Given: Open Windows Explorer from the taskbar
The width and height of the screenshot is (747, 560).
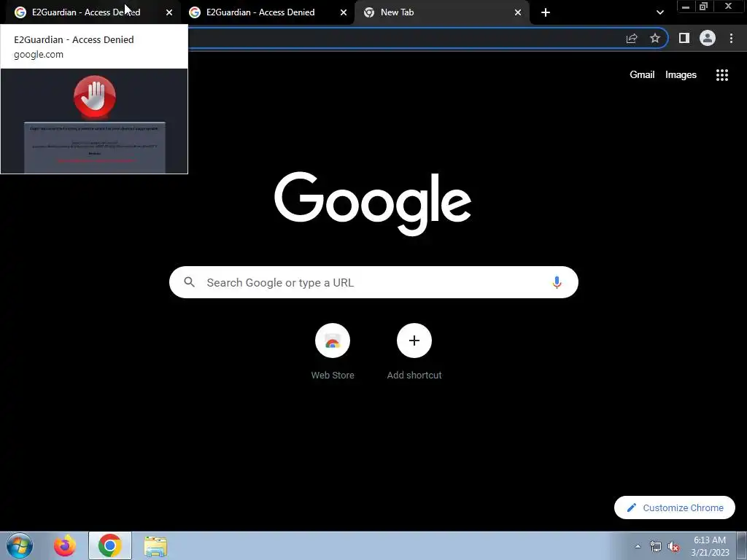Looking at the screenshot, I should tap(155, 546).
